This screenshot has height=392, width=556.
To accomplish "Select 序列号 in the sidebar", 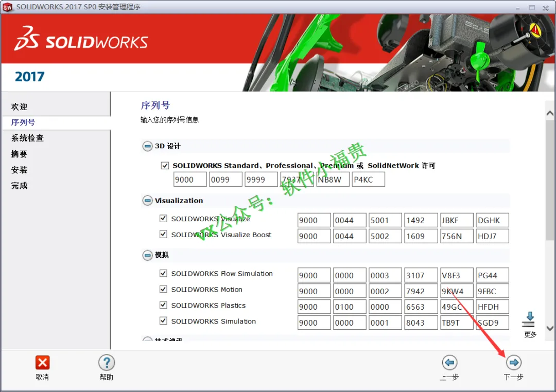I will (23, 122).
